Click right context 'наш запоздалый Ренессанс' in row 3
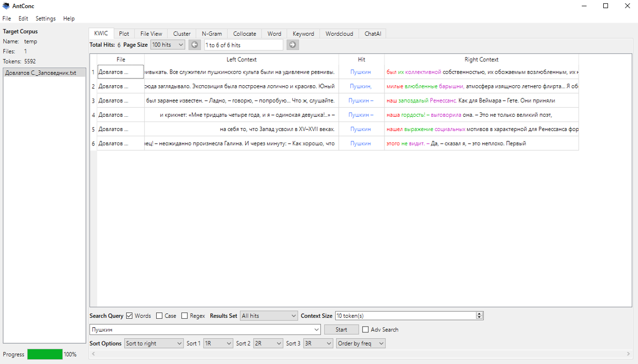Screen dimensions: 638x364 pos(421,100)
